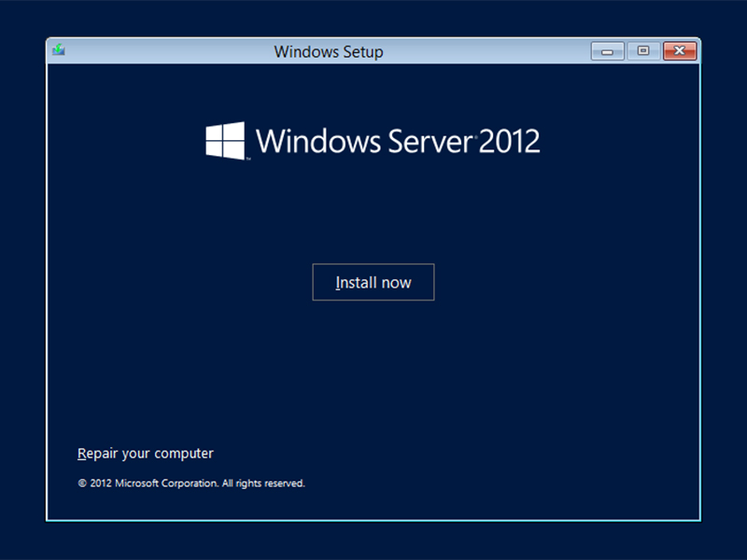Click the Windows Setup title bar icon

tap(59, 49)
